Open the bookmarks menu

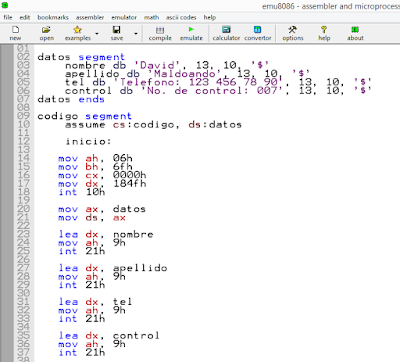[x=53, y=17]
